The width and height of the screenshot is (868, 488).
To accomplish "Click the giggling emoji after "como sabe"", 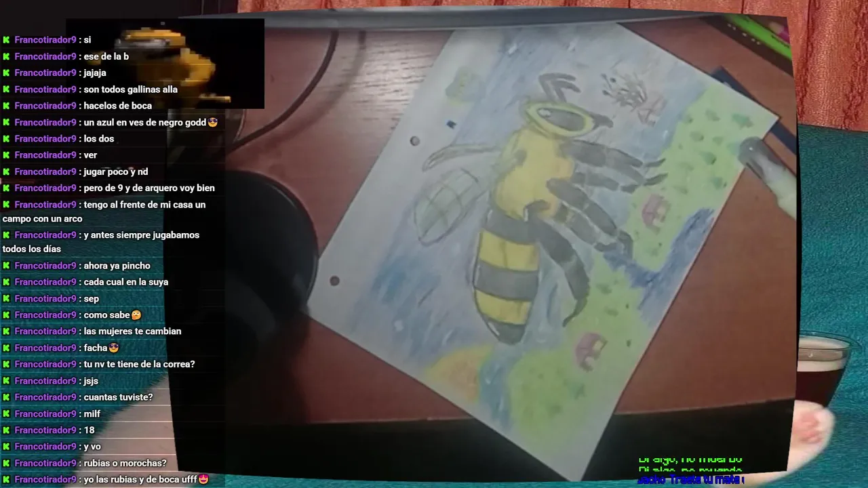I will (x=136, y=315).
